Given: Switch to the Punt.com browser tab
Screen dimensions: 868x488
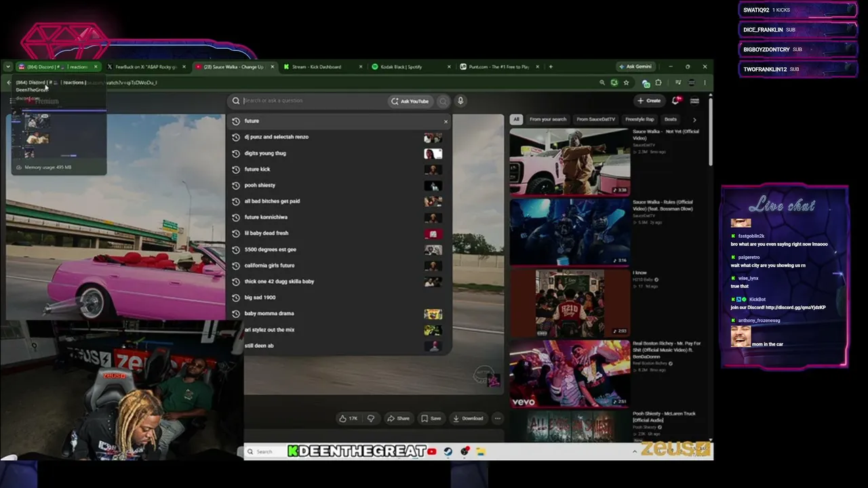Looking at the screenshot, I should pos(498,67).
